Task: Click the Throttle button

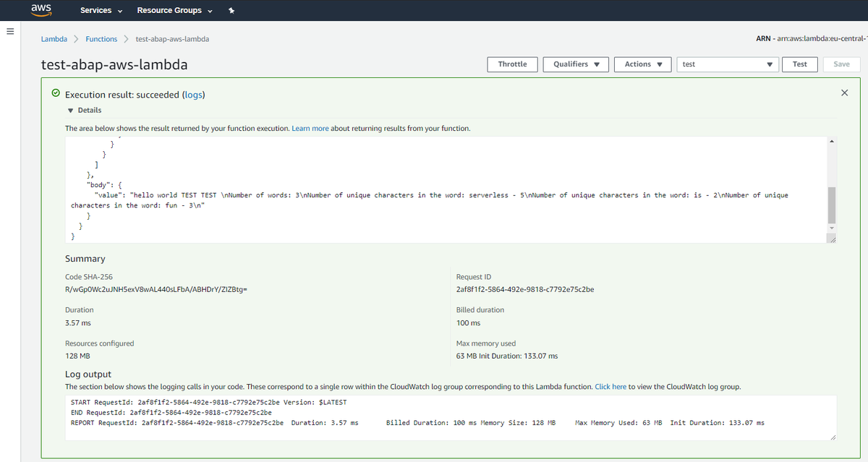Action: coord(513,64)
